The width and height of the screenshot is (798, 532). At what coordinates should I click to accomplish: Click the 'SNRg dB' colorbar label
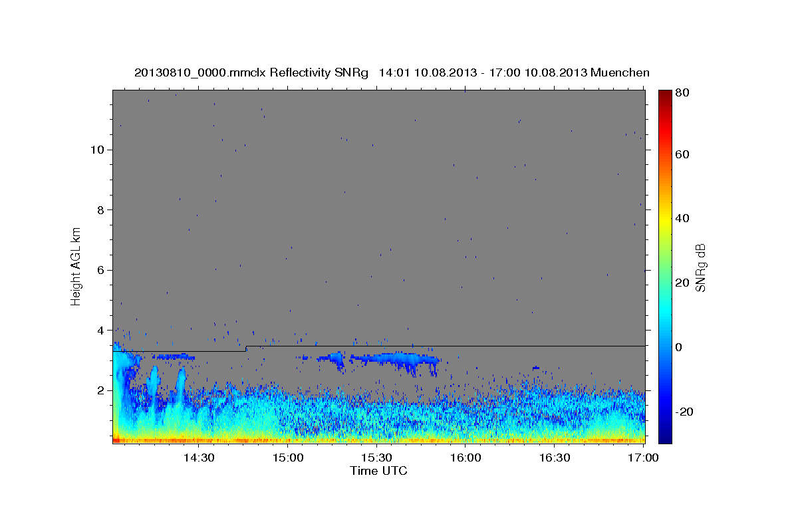tap(700, 267)
